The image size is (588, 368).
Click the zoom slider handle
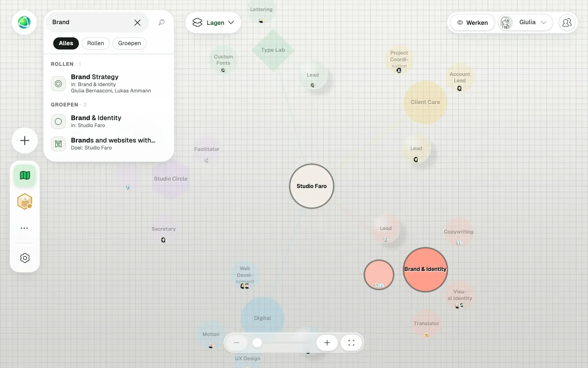pyautogui.click(x=257, y=343)
